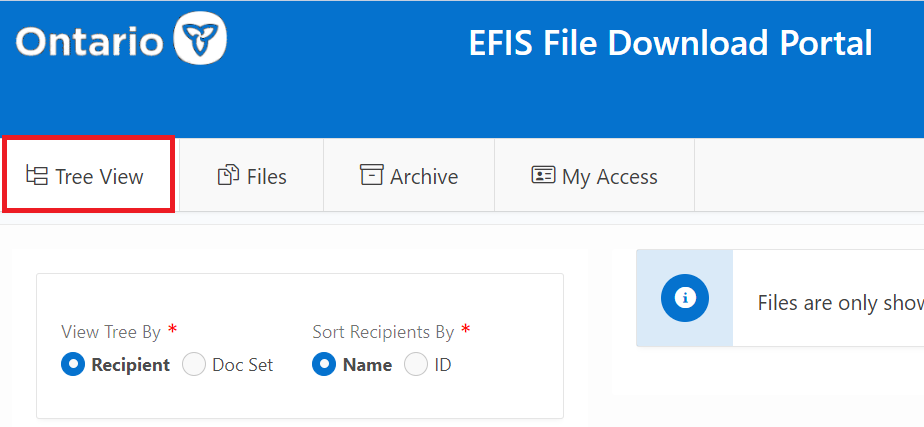
Task: Click the archive box icon
Action: (372, 175)
